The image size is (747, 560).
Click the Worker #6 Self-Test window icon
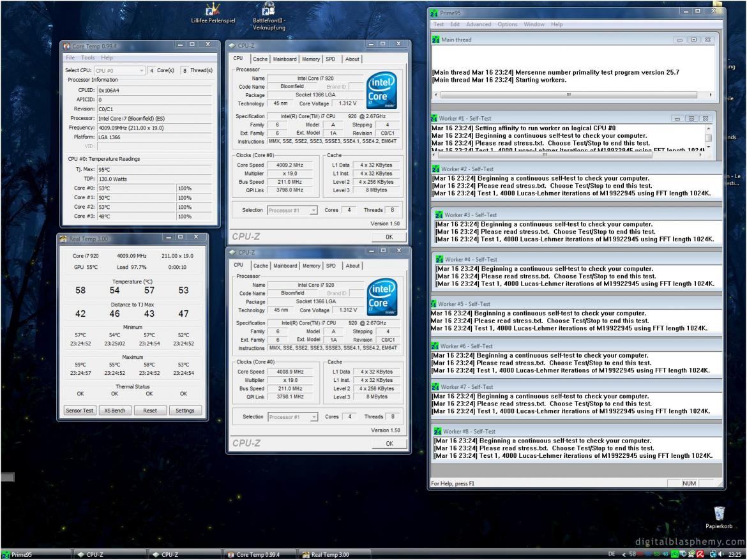click(435, 346)
